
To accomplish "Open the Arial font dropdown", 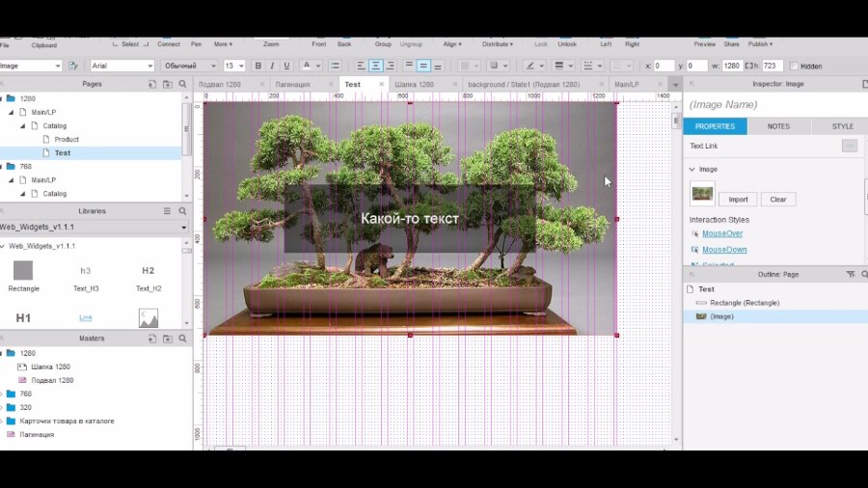I will (122, 66).
